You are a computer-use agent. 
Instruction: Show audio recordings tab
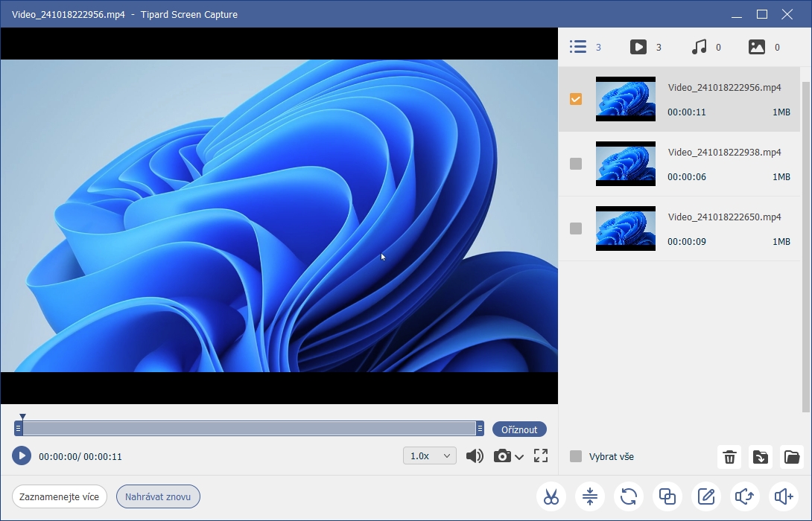(705, 47)
